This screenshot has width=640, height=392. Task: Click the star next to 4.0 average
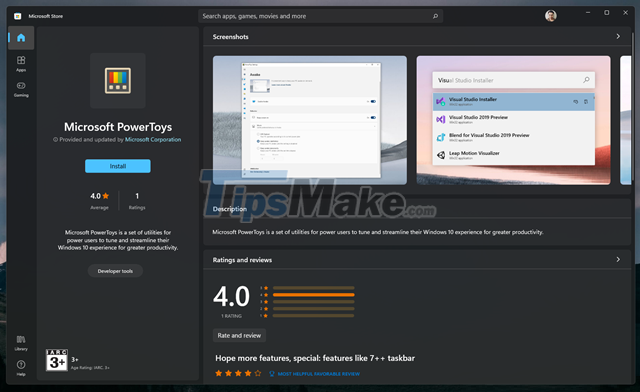[x=106, y=196]
